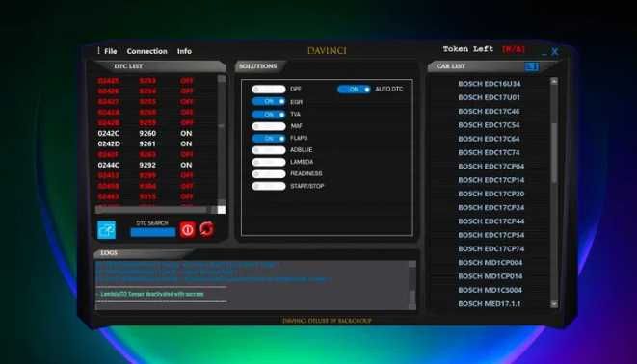The image size is (637, 364).
Task: Select BOSCH EDC17CP24 in car list
Action: [491, 208]
